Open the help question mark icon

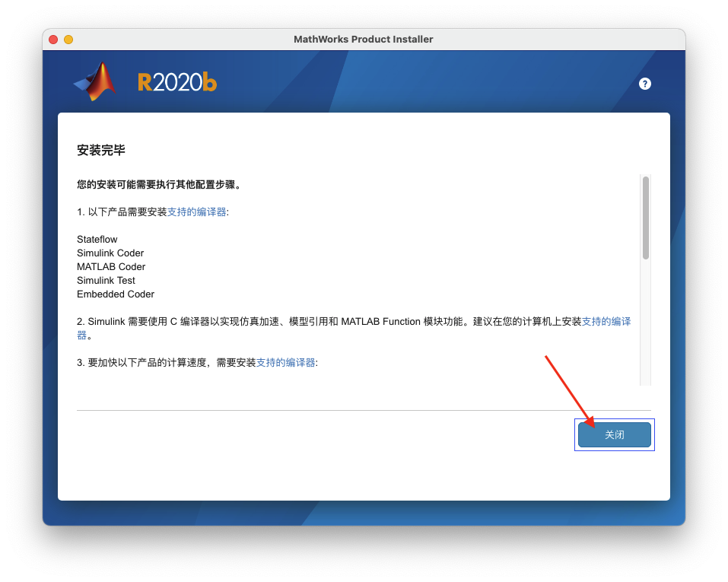[645, 84]
